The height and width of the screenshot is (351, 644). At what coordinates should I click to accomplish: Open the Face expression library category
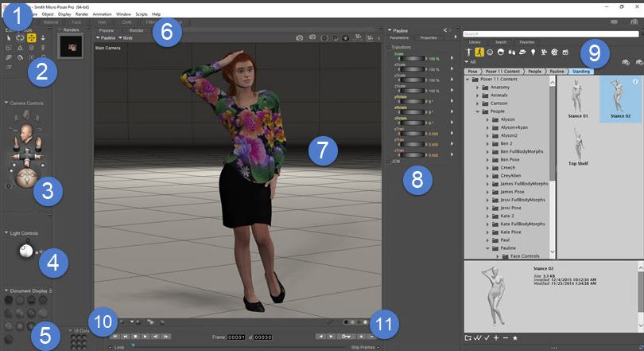(x=490, y=53)
